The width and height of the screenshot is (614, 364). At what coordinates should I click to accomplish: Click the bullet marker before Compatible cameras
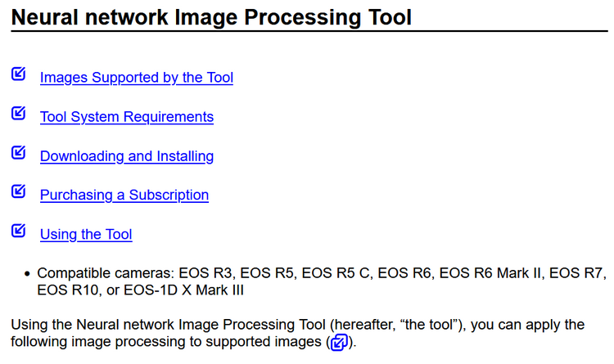[27, 273]
